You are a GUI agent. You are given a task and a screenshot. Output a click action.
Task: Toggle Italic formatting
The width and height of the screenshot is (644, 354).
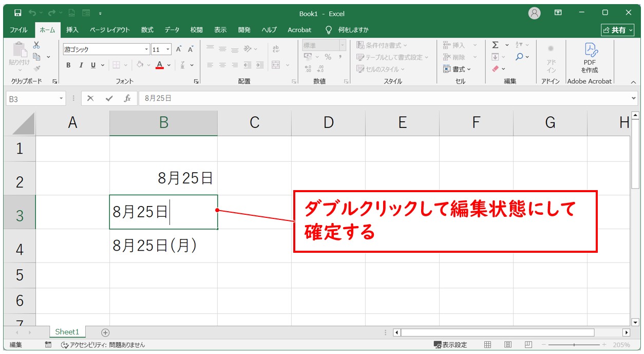[x=81, y=65]
